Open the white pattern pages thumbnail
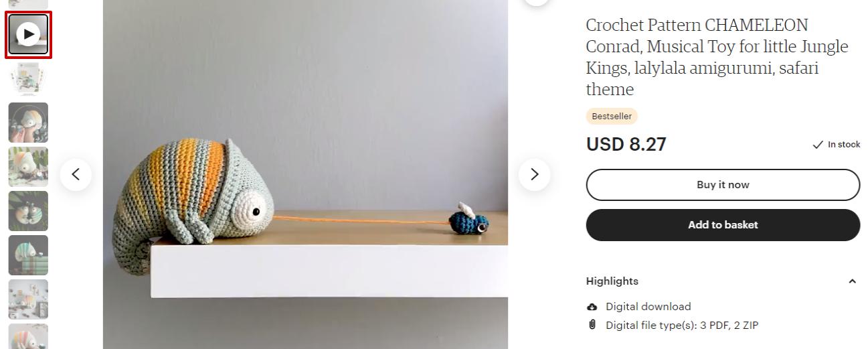The width and height of the screenshot is (868, 349). (x=28, y=78)
